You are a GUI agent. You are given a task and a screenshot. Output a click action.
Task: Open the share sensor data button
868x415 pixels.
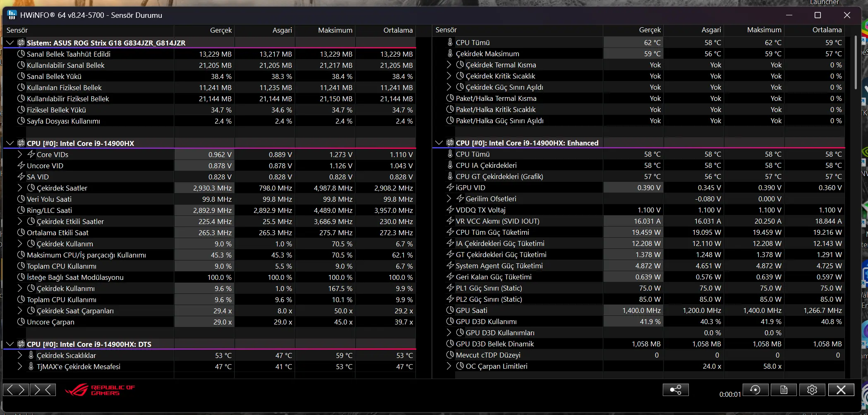[676, 390]
